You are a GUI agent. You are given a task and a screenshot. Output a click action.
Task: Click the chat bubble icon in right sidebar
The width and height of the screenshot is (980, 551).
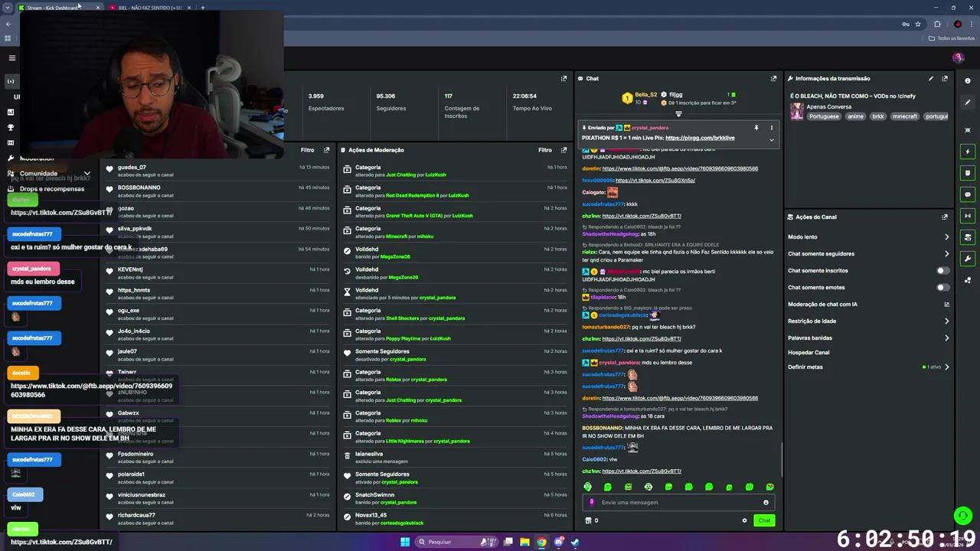tap(968, 194)
